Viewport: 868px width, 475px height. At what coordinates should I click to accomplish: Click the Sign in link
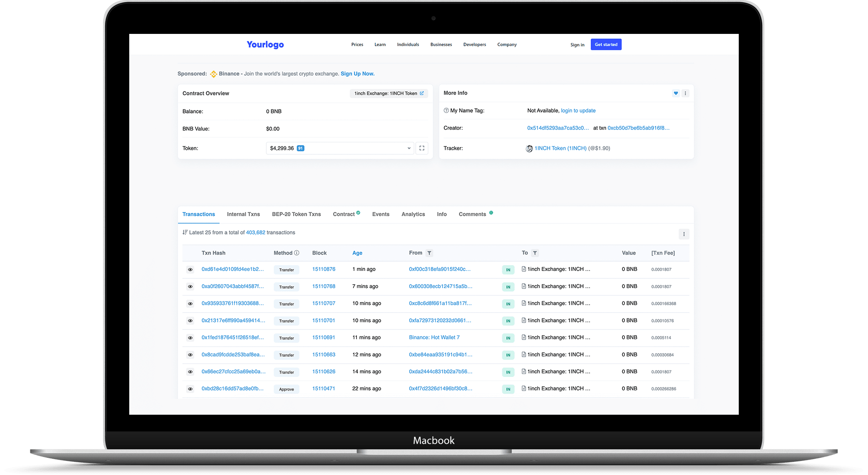click(577, 45)
